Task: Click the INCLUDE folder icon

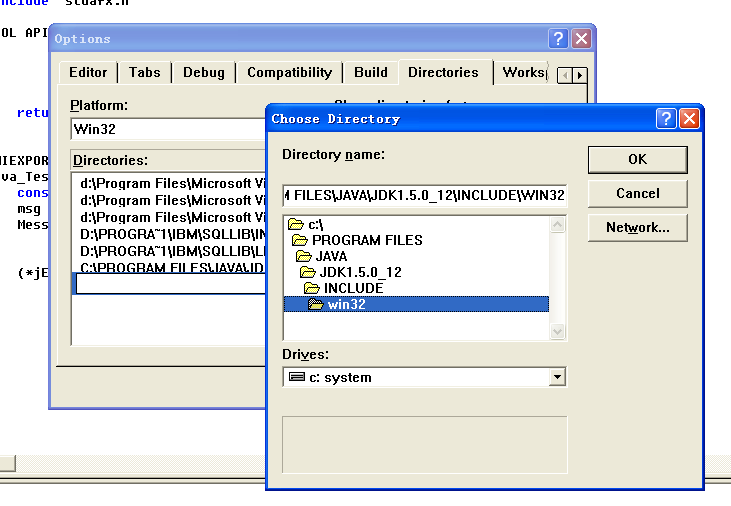Action: pyautogui.click(x=311, y=288)
